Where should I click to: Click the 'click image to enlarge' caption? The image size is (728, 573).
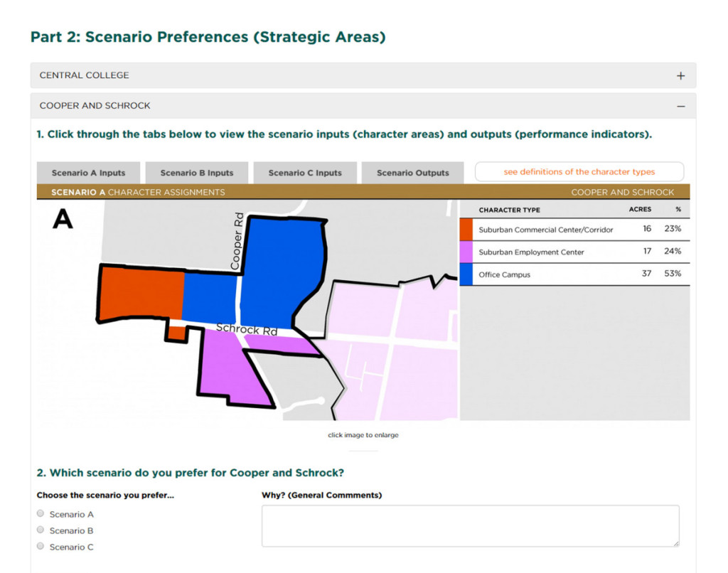coord(363,435)
